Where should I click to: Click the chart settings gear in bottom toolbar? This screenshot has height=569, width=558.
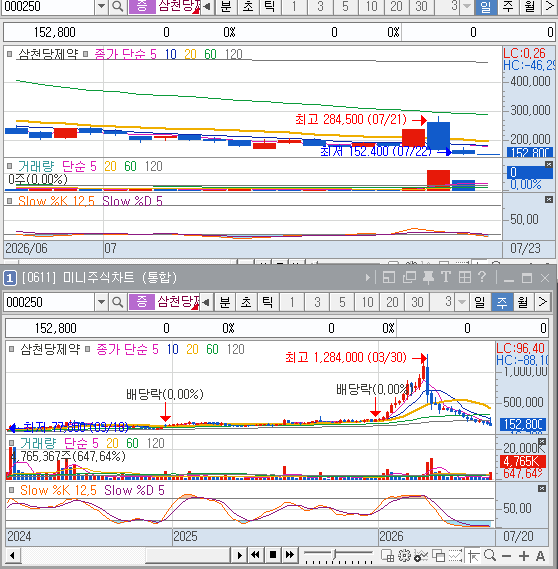(405, 556)
